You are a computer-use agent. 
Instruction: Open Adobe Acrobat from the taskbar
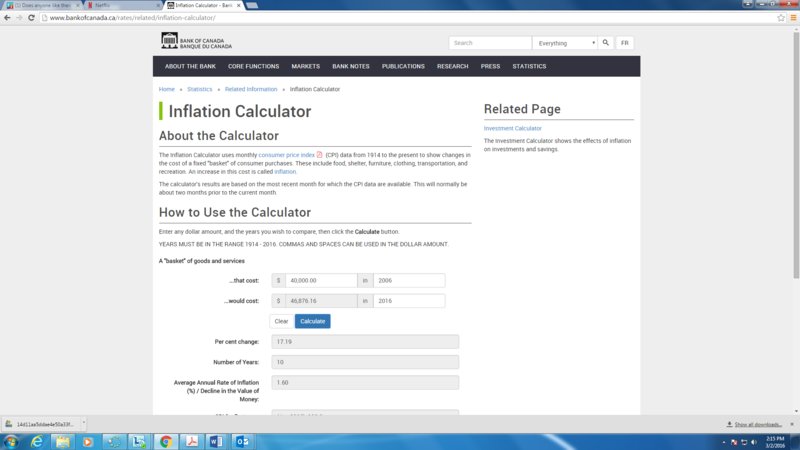(191, 441)
